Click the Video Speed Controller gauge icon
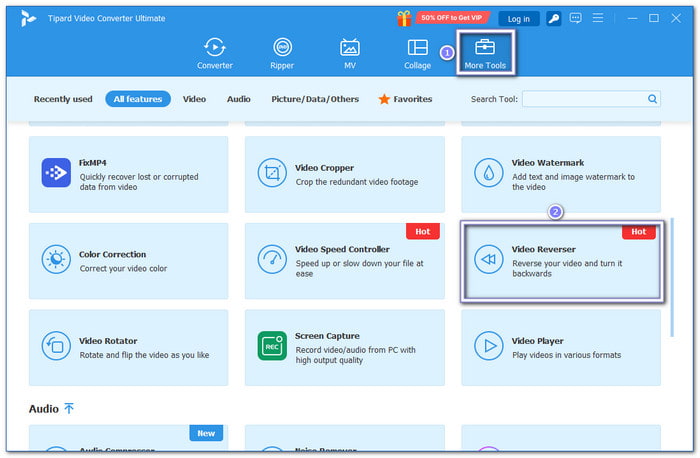This screenshot has height=458, width=700. click(272, 259)
